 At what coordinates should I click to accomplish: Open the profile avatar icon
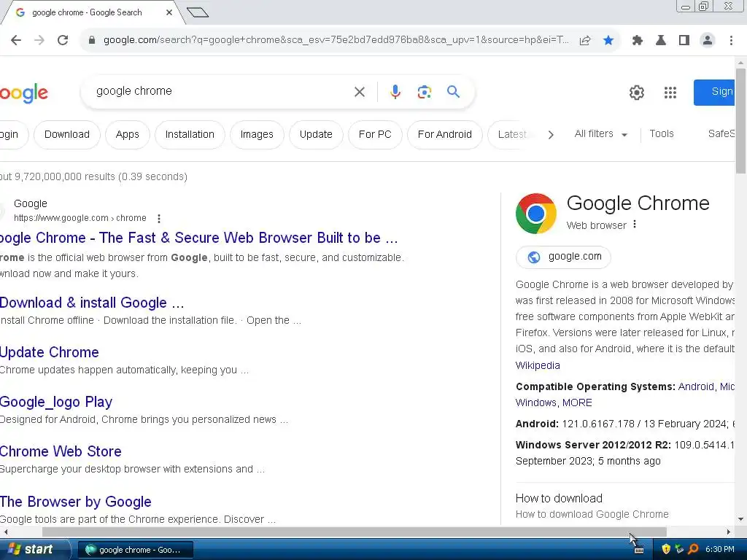tap(708, 40)
